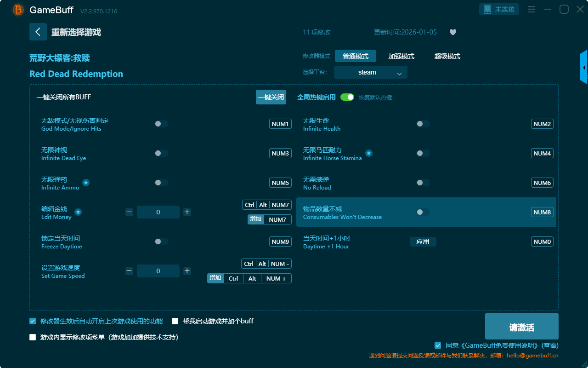This screenshot has height=368, width=588.
Task: Click the phone 未连接 connection icon
Action: (487, 9)
